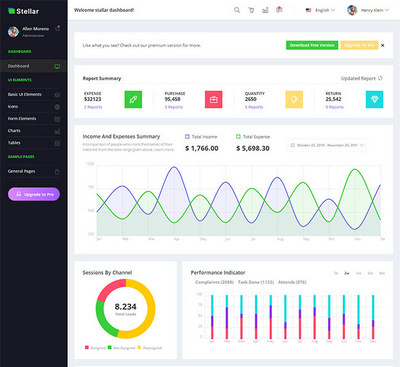Click the Basic UI Elements sidebar icon
The width and height of the screenshot is (400, 367).
click(57, 95)
